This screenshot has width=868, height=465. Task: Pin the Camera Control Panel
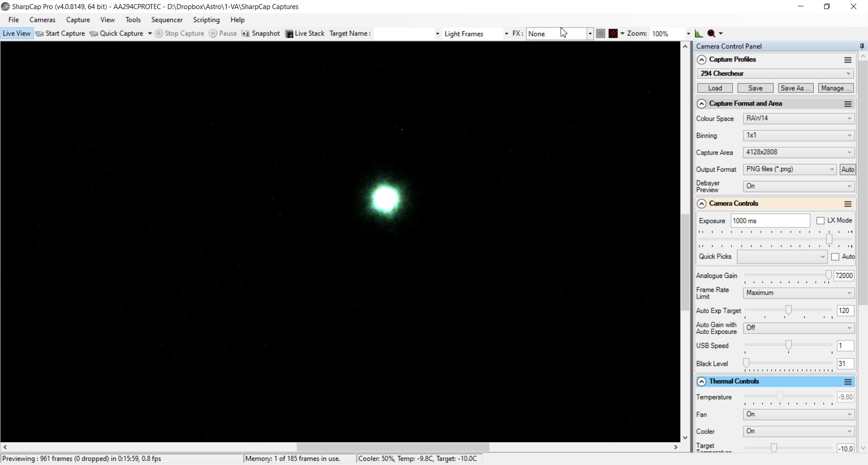pos(862,46)
